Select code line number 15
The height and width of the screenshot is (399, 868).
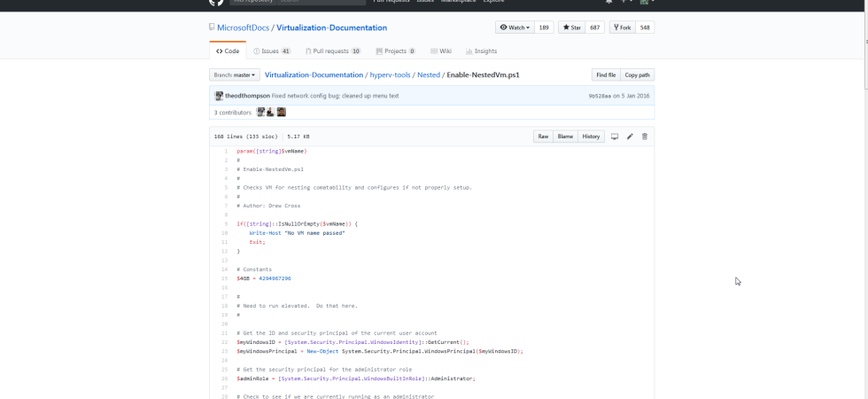tap(224, 278)
